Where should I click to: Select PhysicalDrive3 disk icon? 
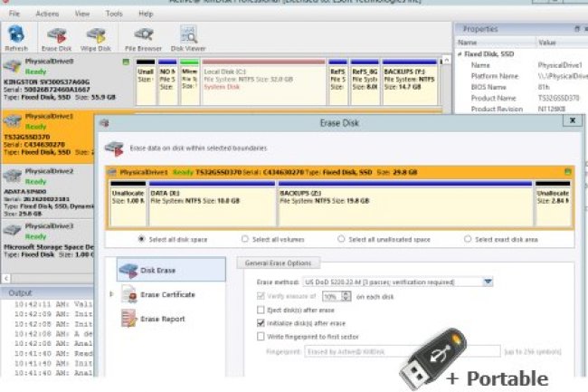pyautogui.click(x=12, y=230)
